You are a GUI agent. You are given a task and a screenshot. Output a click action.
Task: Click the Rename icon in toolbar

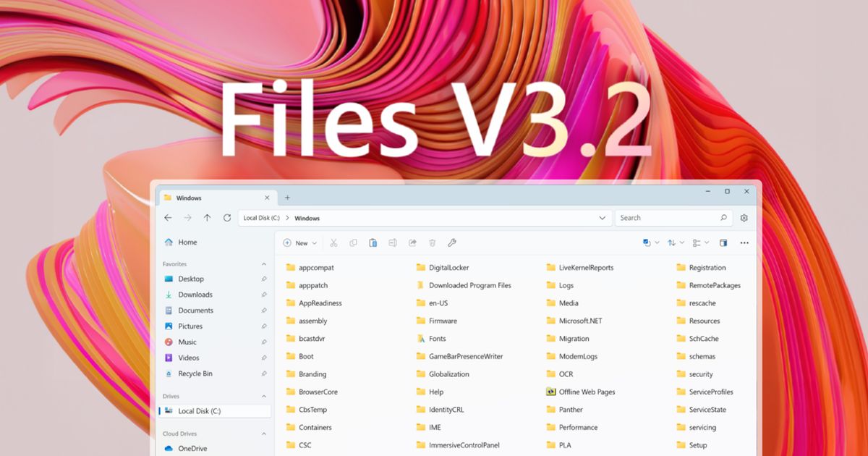[x=393, y=243]
